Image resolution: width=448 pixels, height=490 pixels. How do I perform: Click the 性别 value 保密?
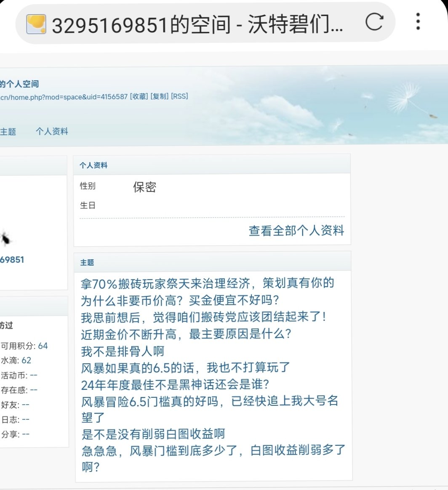click(x=144, y=187)
